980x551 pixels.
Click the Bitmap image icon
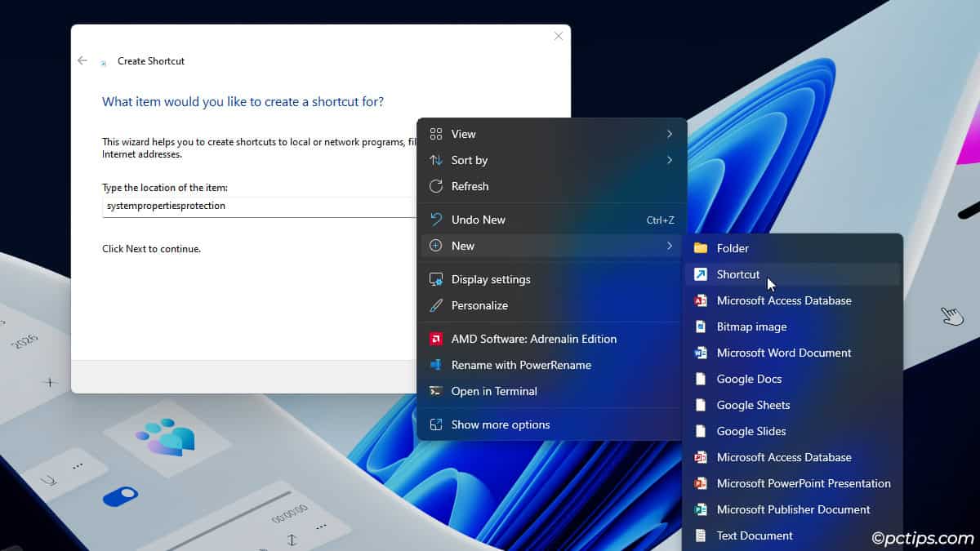701,327
